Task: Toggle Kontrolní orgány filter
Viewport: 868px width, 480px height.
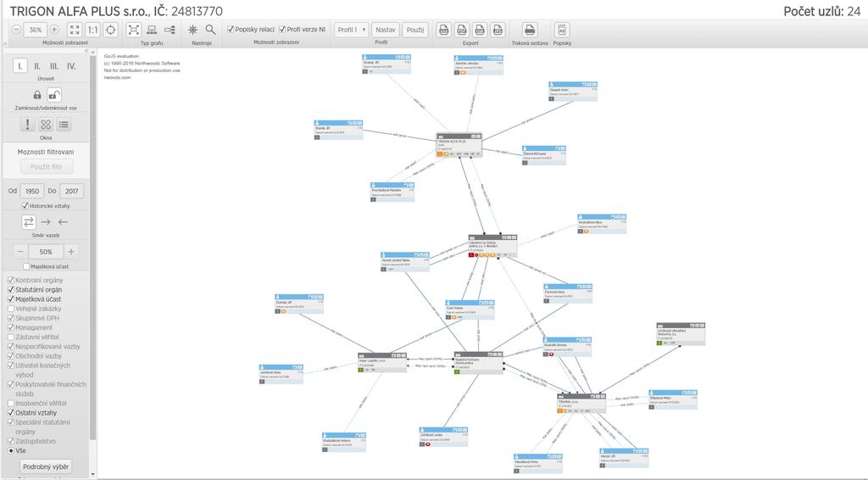Action: pyautogui.click(x=10, y=280)
